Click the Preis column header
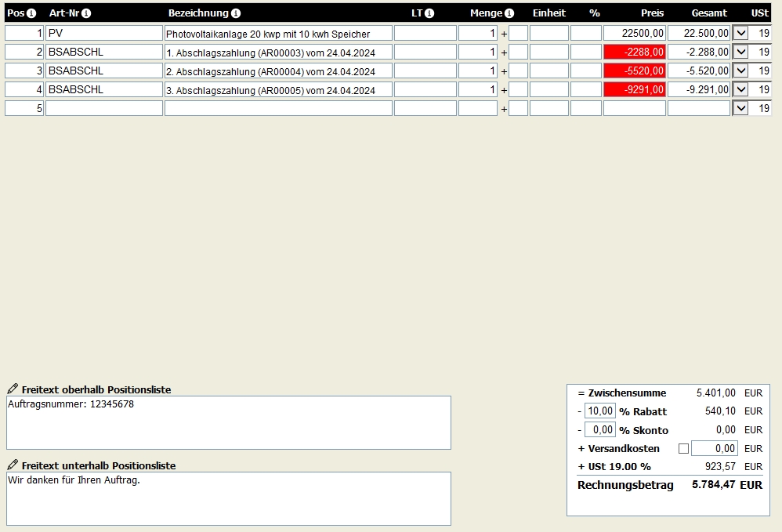 tap(652, 13)
